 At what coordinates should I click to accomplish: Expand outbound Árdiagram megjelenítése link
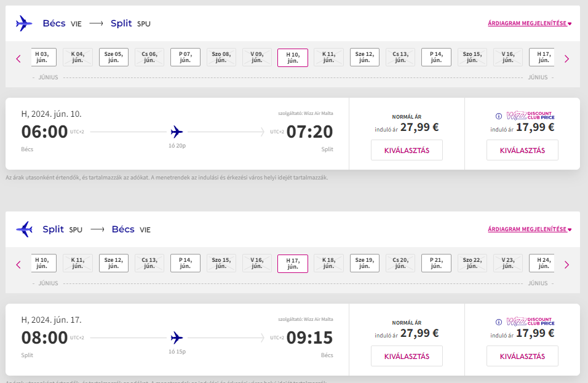pos(529,23)
